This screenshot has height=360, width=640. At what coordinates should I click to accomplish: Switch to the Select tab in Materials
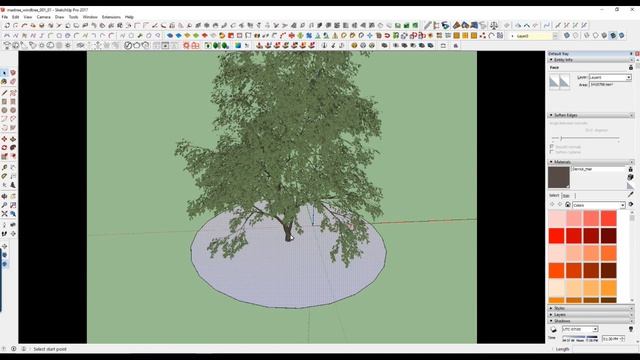coord(554,196)
